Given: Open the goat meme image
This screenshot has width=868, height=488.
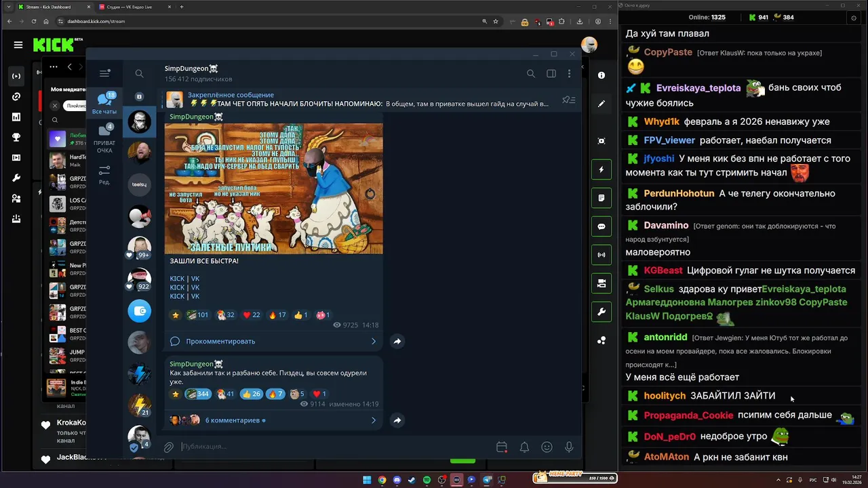Looking at the screenshot, I should coord(273,188).
